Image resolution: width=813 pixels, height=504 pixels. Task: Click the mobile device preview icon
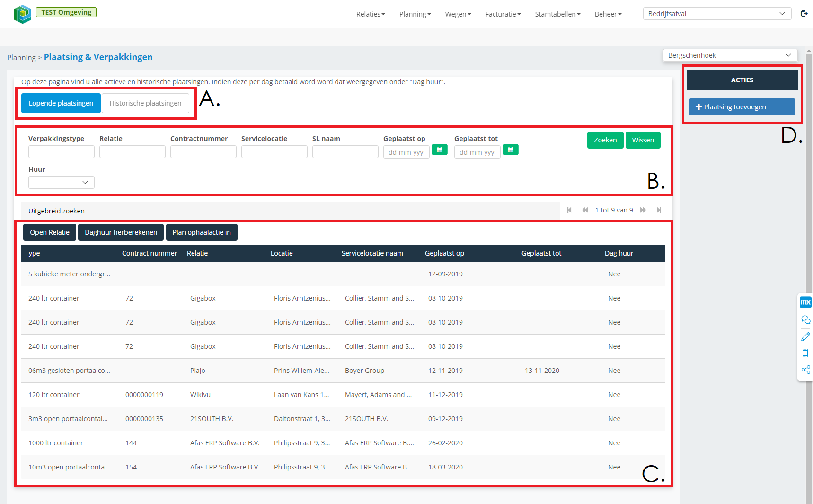tap(805, 353)
